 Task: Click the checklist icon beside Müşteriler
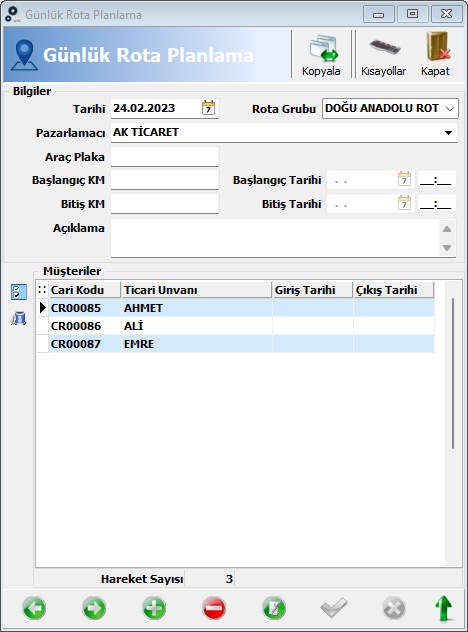(x=19, y=292)
